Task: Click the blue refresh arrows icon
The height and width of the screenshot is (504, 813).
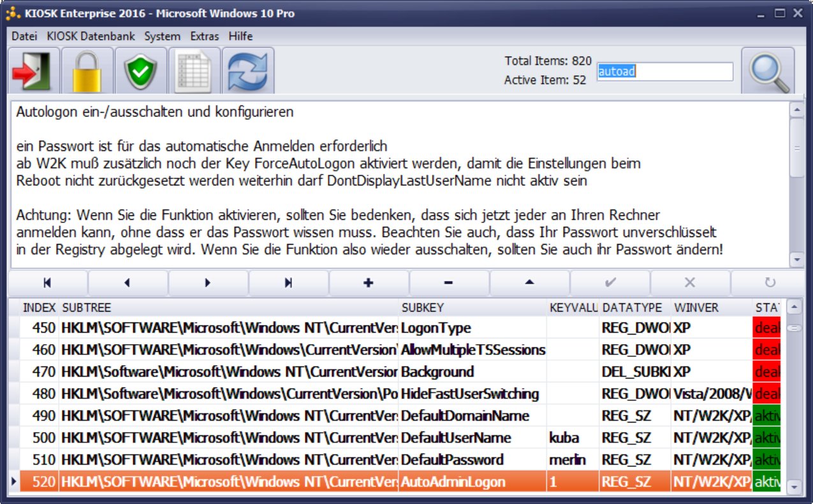Action: [248, 71]
